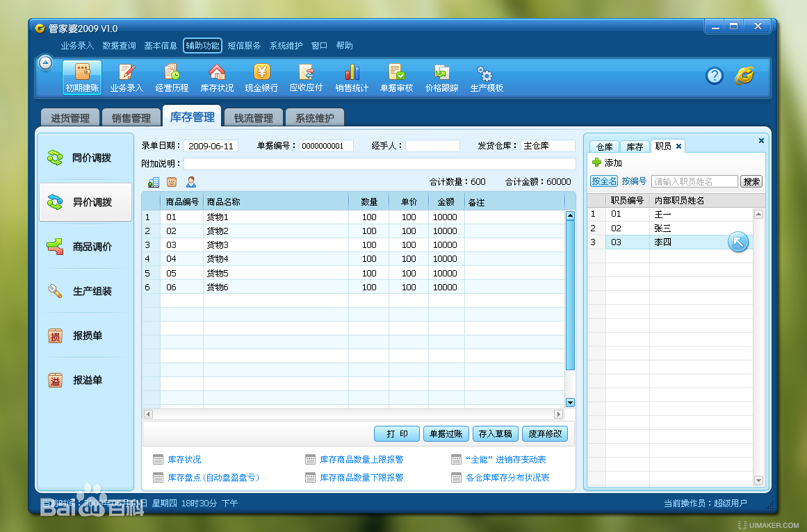Switch to the 钱流管理 tab

point(253,116)
